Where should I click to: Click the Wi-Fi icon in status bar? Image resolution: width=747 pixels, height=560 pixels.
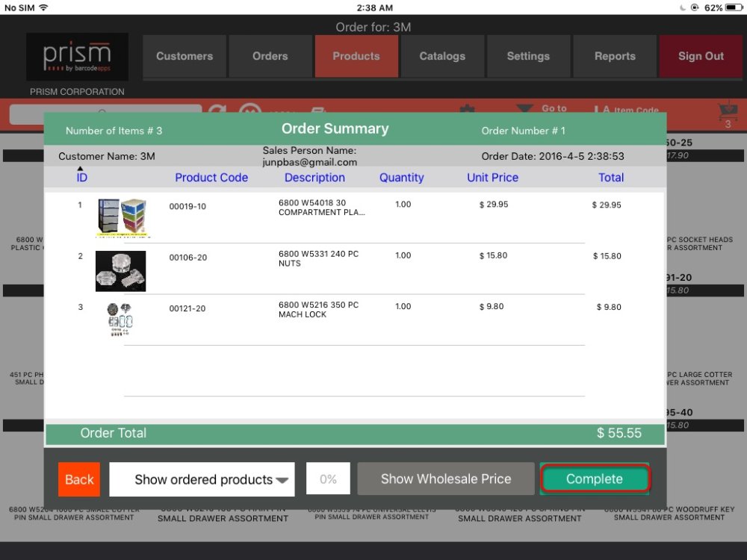point(44,7)
